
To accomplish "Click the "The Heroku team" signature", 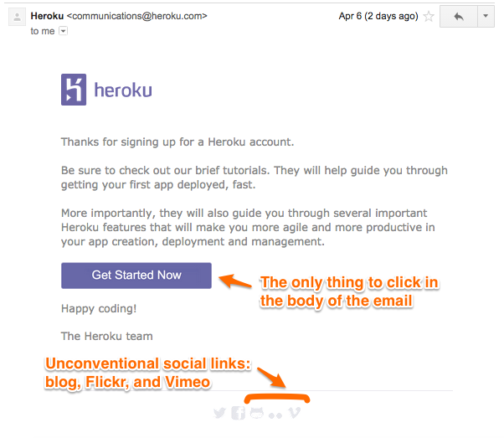I will pyautogui.click(x=106, y=336).
